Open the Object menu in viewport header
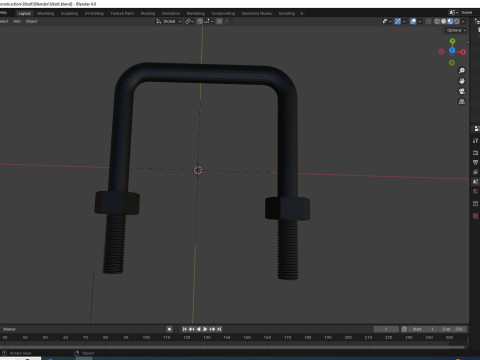The width and height of the screenshot is (480, 360). pyautogui.click(x=32, y=21)
